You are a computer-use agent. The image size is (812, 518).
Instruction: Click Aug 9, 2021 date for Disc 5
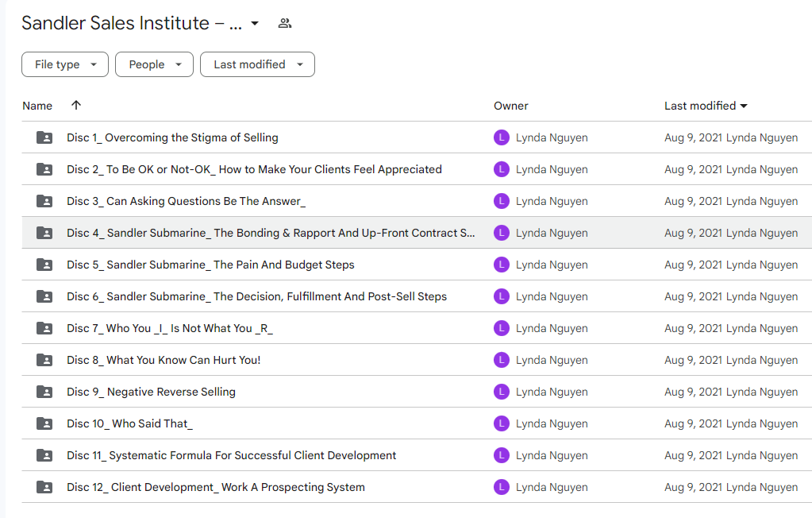(694, 265)
